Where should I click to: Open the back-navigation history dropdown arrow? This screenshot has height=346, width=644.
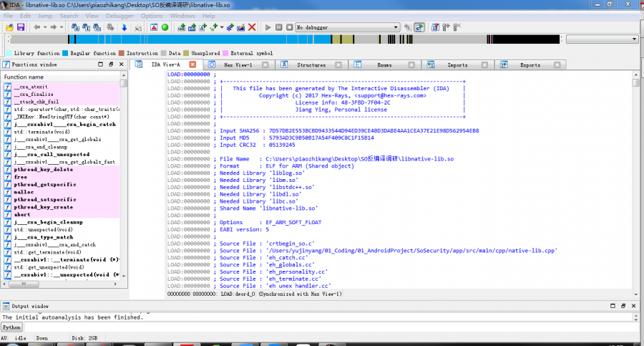click(x=45, y=27)
